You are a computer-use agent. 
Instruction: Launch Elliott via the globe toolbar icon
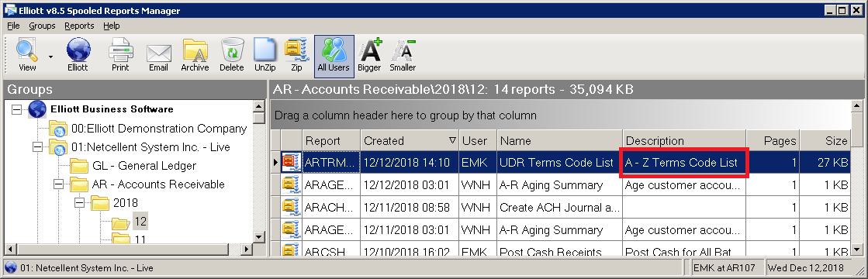78,54
